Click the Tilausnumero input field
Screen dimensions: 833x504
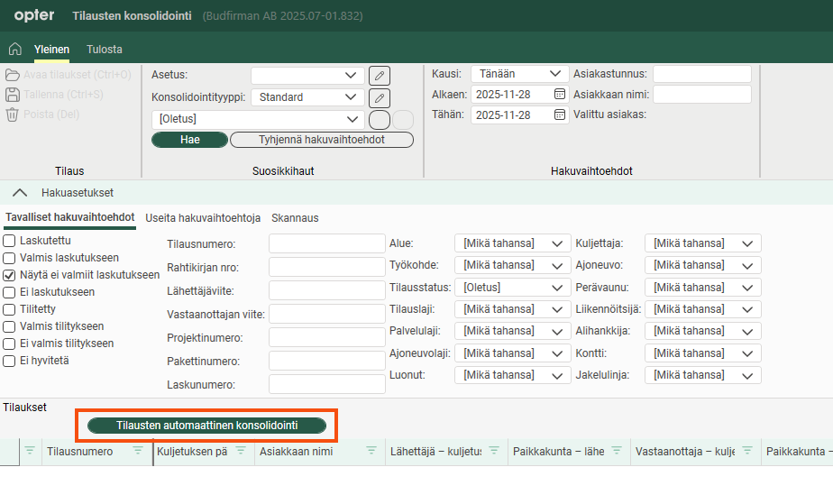point(326,243)
